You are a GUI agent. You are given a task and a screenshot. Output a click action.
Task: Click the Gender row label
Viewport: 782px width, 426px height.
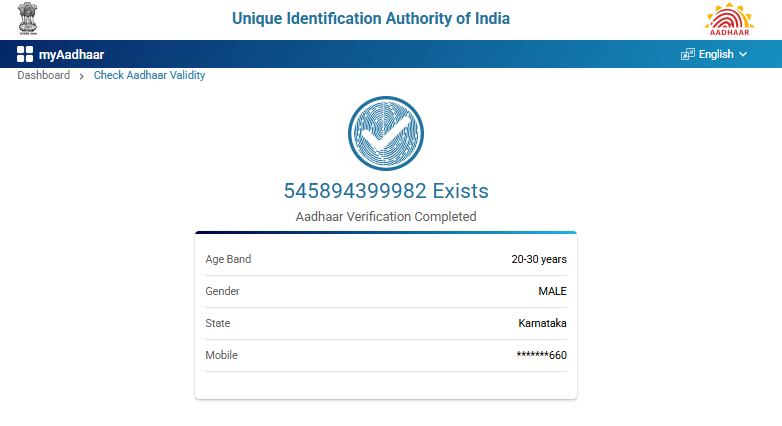pos(222,291)
